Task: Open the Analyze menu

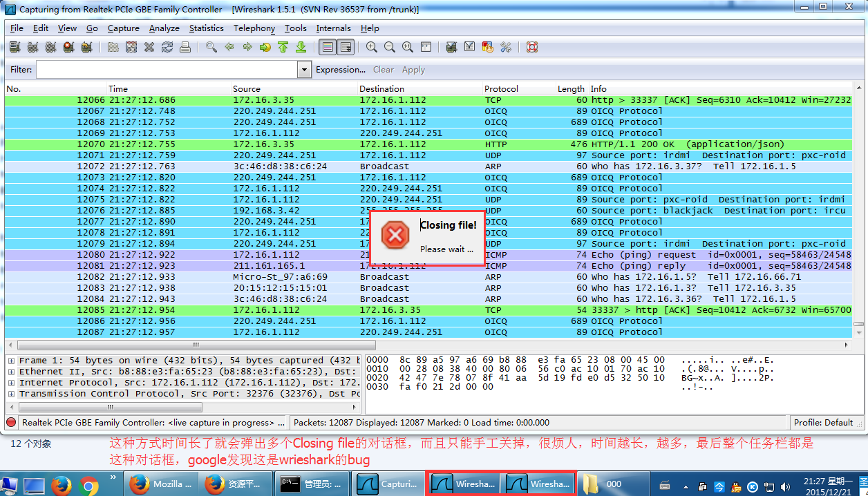Action: (164, 28)
